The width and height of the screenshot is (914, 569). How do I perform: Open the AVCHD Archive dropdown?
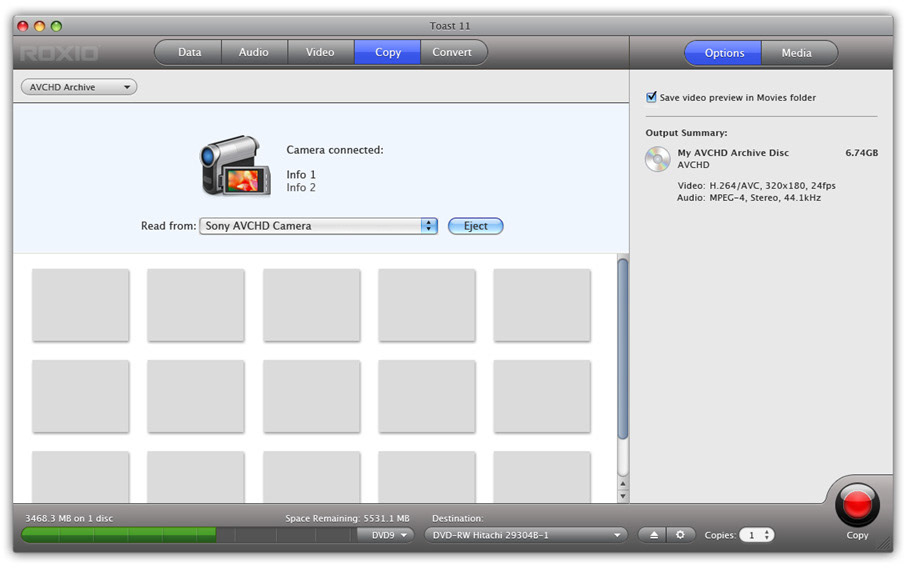coord(79,87)
